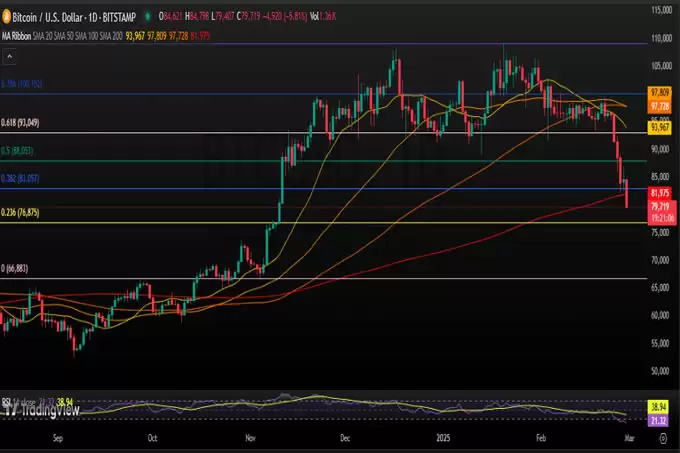Click the Feb label on time axis
The image size is (680, 453).
coord(542,438)
